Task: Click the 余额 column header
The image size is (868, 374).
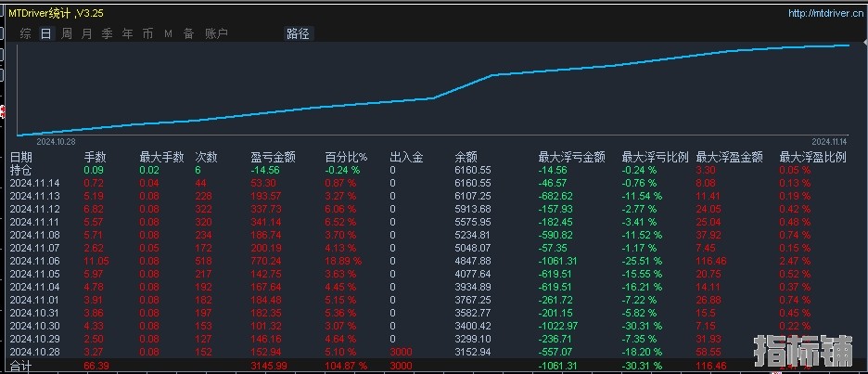Action: pos(466,158)
